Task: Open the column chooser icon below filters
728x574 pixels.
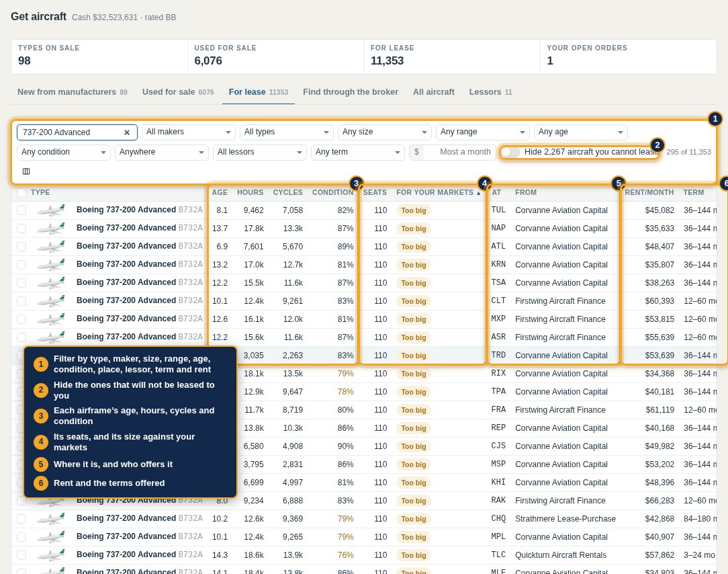Action: [x=26, y=171]
